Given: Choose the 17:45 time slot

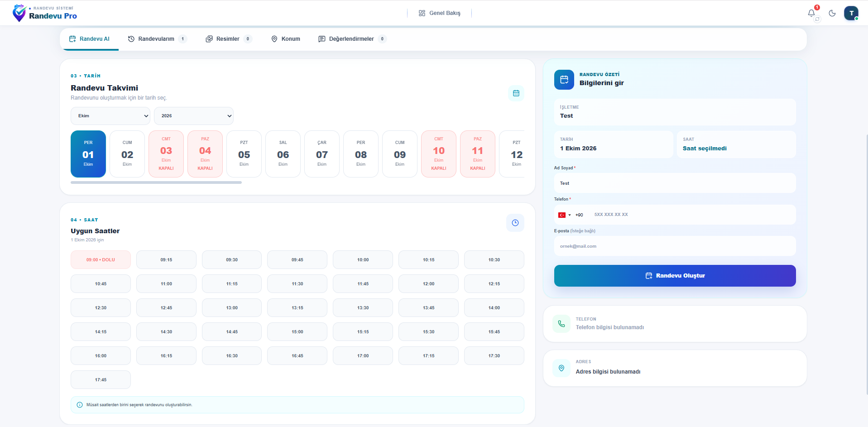Looking at the screenshot, I should [101, 380].
